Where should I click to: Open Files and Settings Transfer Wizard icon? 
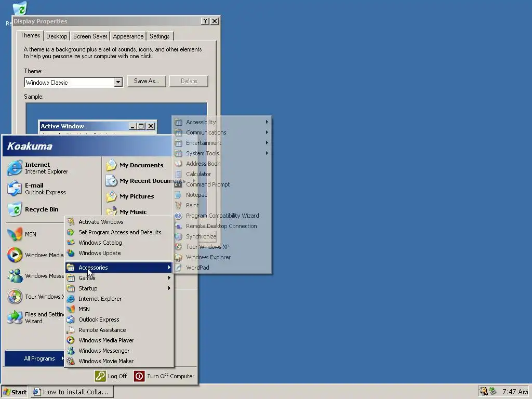coord(15,317)
